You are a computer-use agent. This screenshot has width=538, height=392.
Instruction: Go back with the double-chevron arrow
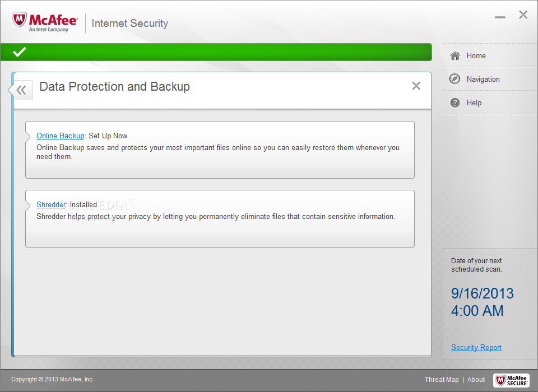pos(21,90)
